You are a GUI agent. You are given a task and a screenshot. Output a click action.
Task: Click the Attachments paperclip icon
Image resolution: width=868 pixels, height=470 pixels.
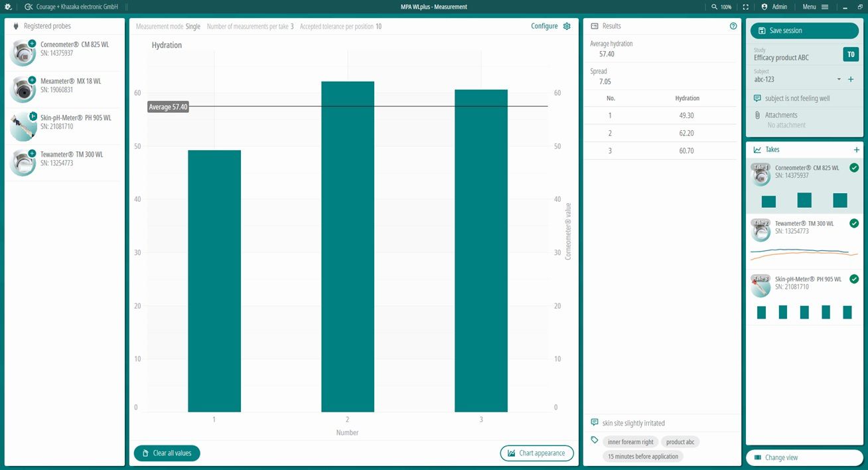click(x=757, y=115)
